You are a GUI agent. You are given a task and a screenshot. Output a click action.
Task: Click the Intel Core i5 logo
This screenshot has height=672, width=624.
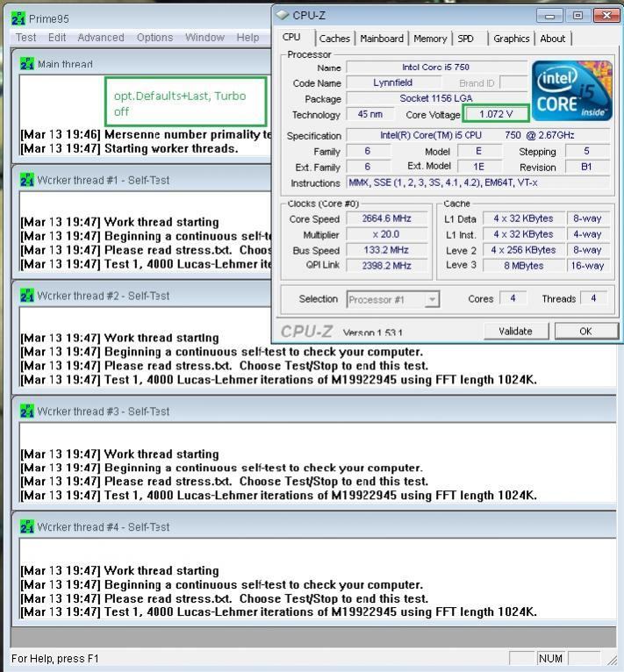(x=571, y=90)
